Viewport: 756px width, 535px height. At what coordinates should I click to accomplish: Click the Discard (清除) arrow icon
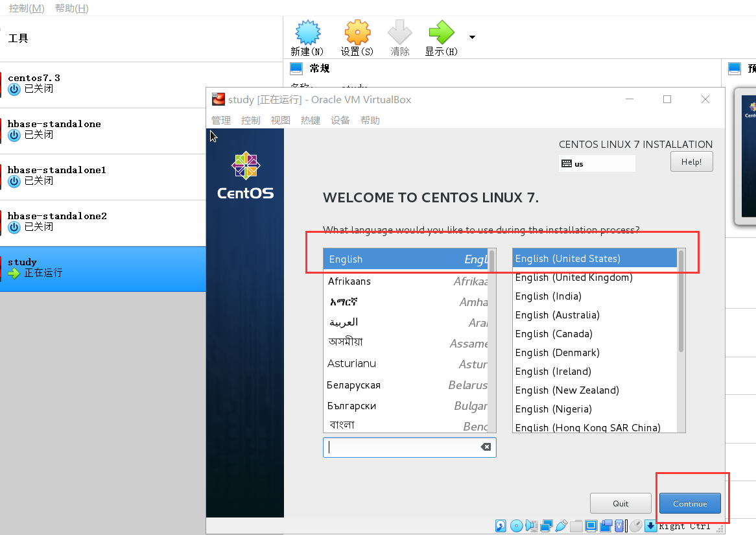[x=399, y=32]
